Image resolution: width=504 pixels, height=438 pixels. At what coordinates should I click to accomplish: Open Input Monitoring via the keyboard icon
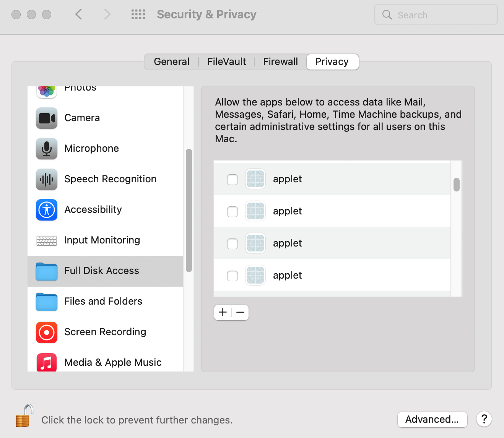point(46,240)
